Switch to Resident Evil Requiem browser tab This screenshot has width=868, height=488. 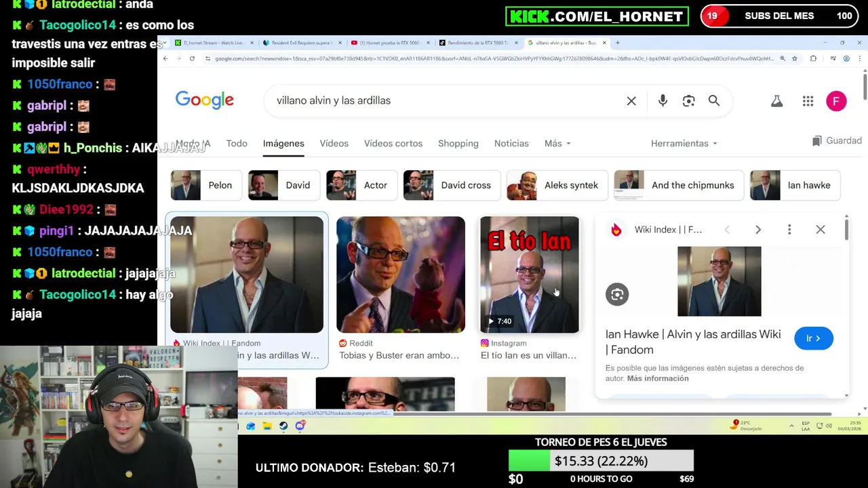point(302,43)
